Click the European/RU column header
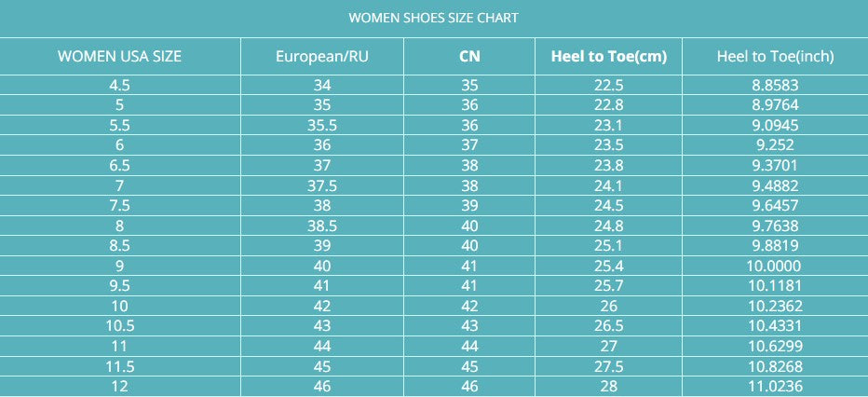Image resolution: width=868 pixels, height=397 pixels. point(322,56)
